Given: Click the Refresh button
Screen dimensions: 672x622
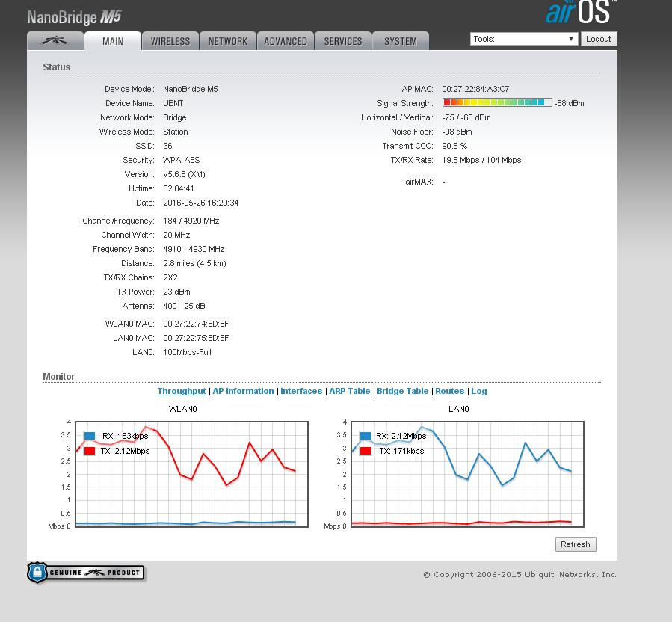Looking at the screenshot, I should 575,544.
